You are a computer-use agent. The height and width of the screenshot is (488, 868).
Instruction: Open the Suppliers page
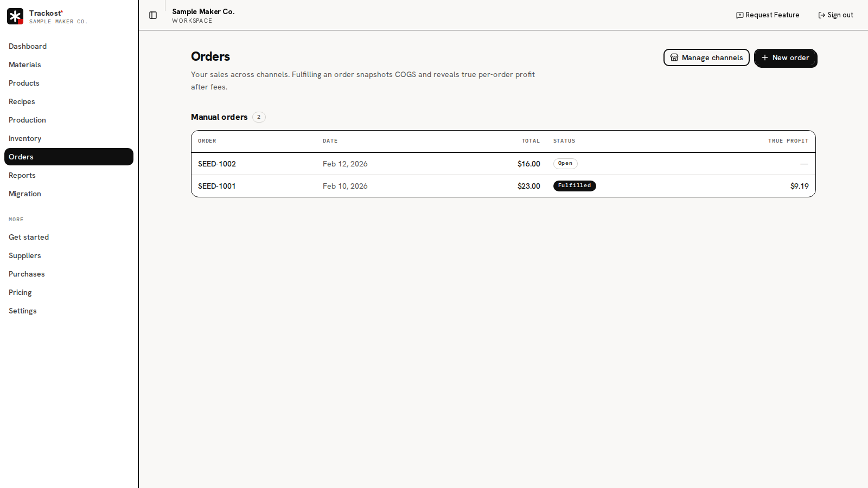point(68,255)
